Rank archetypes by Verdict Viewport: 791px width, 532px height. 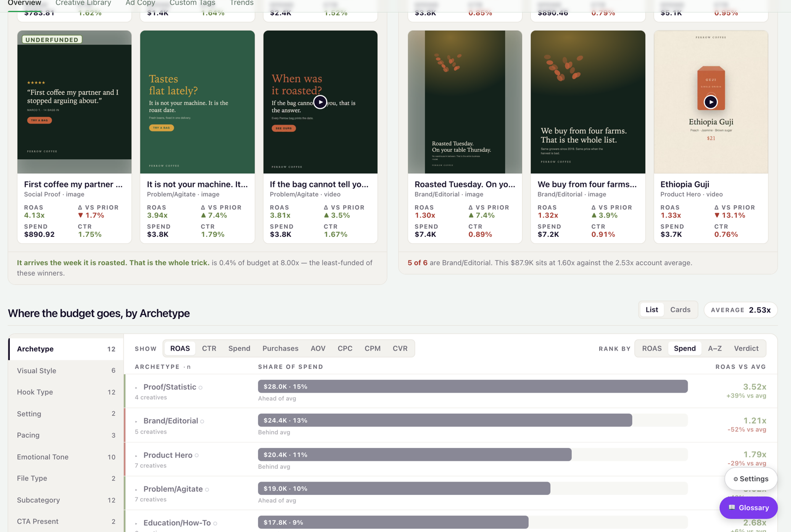click(x=746, y=348)
